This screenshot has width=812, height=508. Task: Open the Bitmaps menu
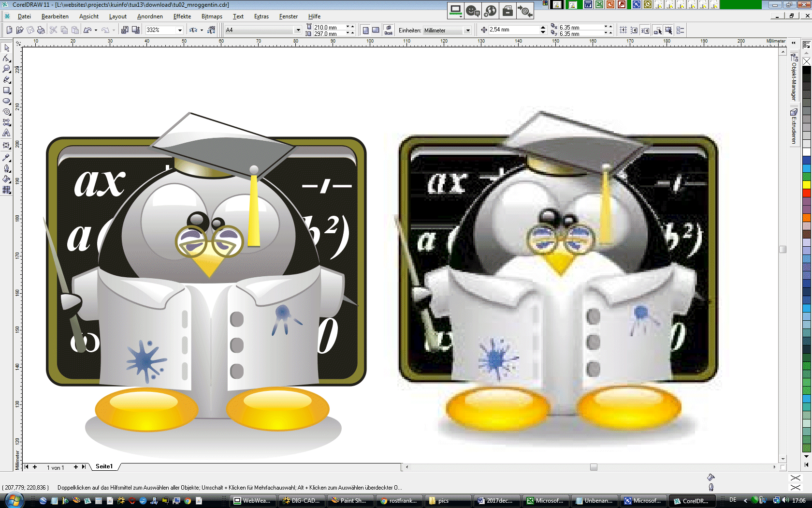click(212, 16)
